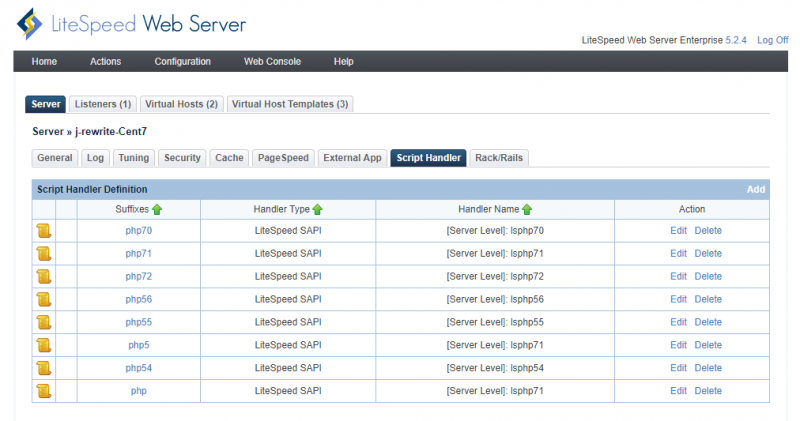Switch to the External App tab
Viewport: 800px width, 421px height.
point(352,158)
